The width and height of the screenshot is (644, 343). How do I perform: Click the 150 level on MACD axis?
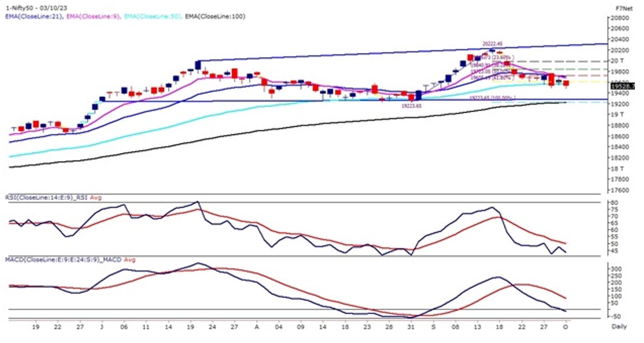click(x=616, y=289)
